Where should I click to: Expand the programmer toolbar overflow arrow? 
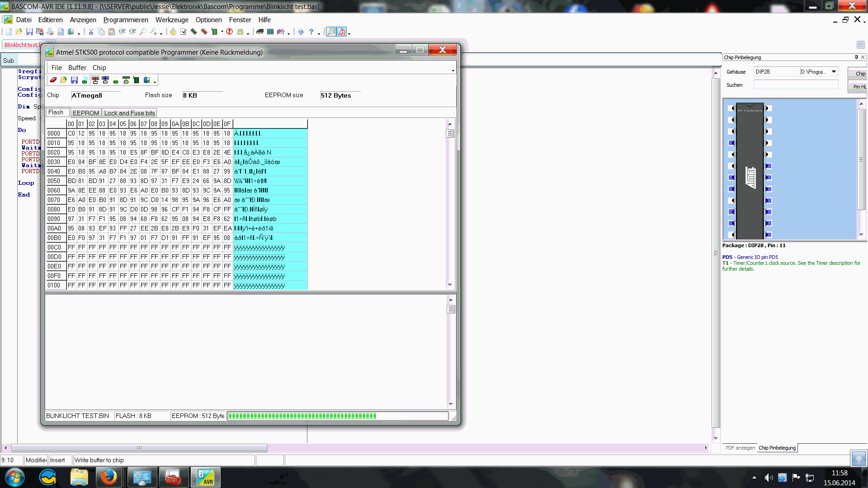click(x=155, y=82)
